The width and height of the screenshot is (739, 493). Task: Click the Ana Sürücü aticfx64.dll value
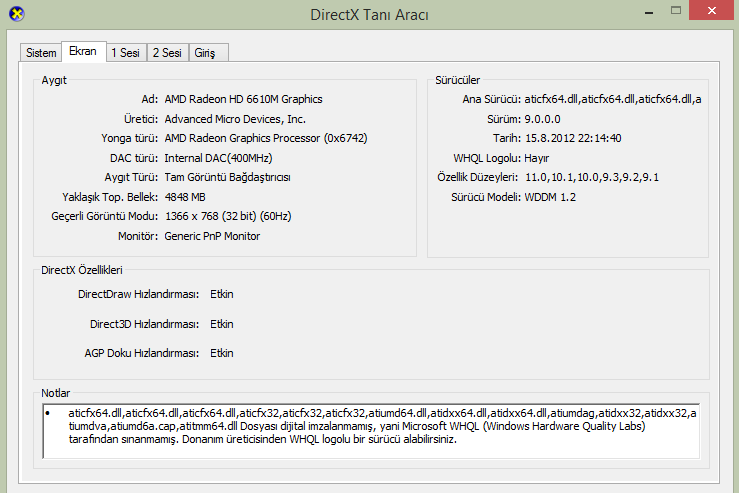613,99
